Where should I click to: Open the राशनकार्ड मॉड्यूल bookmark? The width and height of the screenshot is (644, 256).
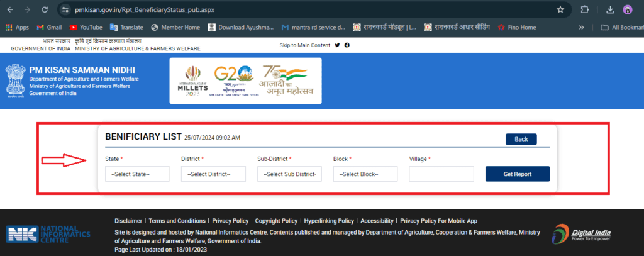[385, 27]
